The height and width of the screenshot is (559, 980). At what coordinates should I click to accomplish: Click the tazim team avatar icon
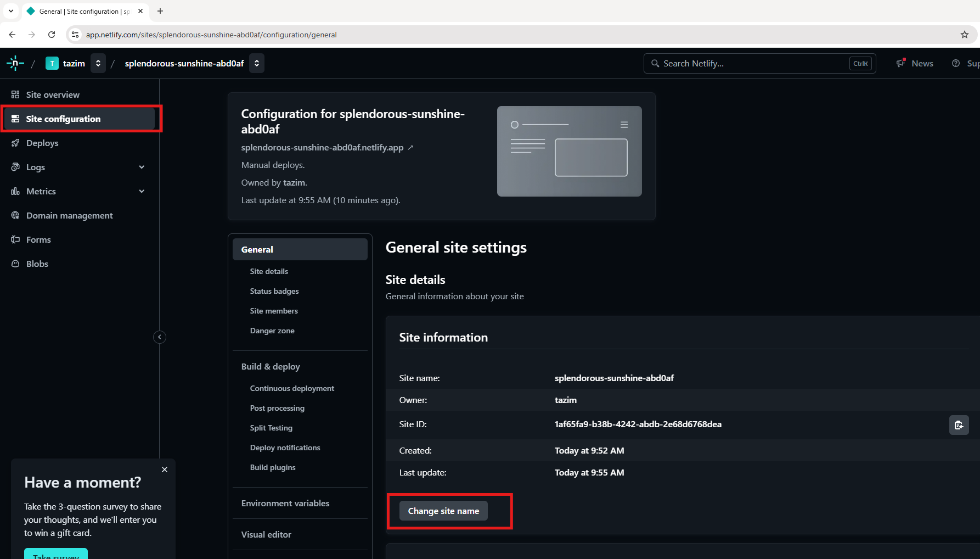tap(52, 64)
